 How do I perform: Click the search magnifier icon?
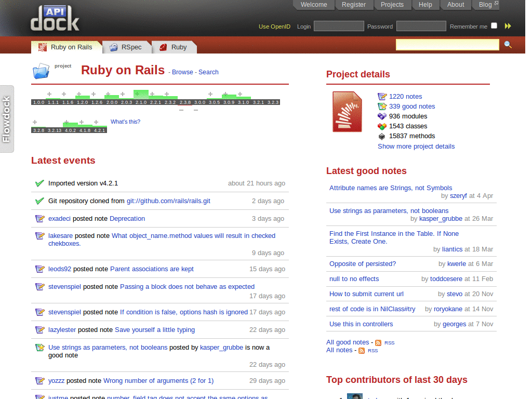[508, 45]
